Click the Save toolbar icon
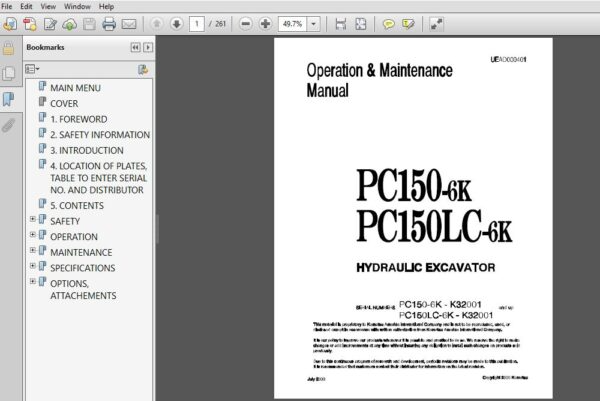The height and width of the screenshot is (401, 600). (x=89, y=24)
